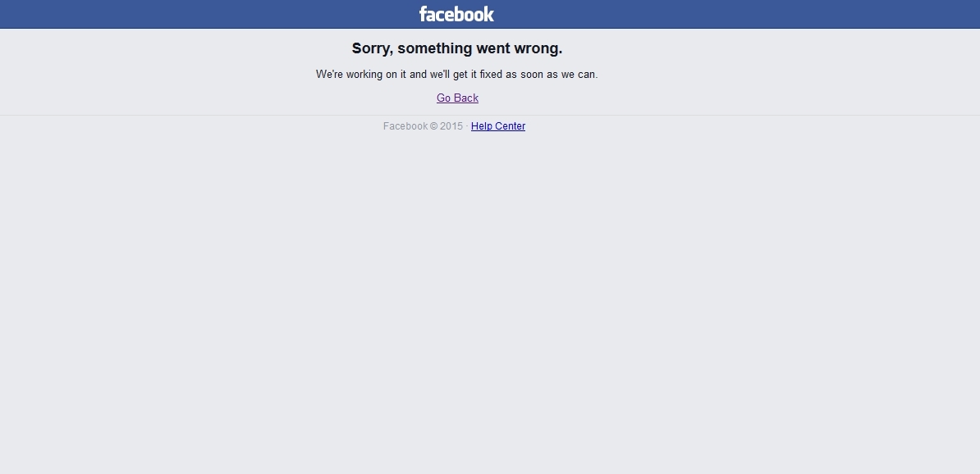Click the word 'Back' in Go Back link
Viewport: 980px width, 474px height.
coord(466,98)
